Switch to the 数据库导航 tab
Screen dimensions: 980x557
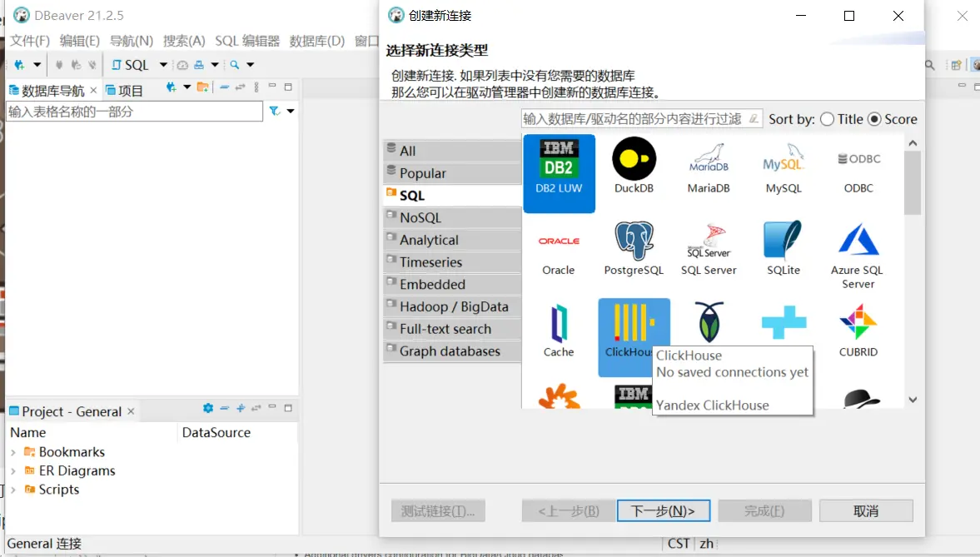52,91
